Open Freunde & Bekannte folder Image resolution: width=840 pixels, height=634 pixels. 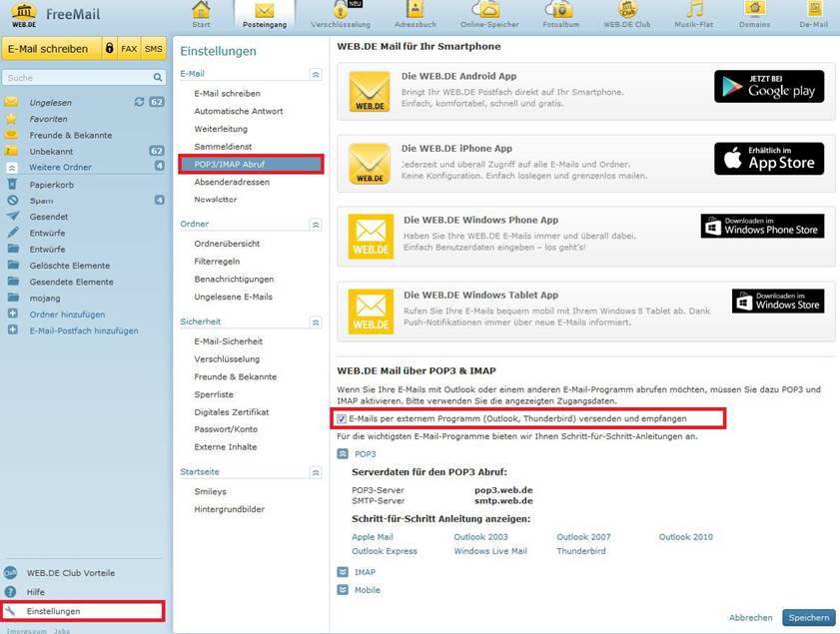tap(71, 135)
